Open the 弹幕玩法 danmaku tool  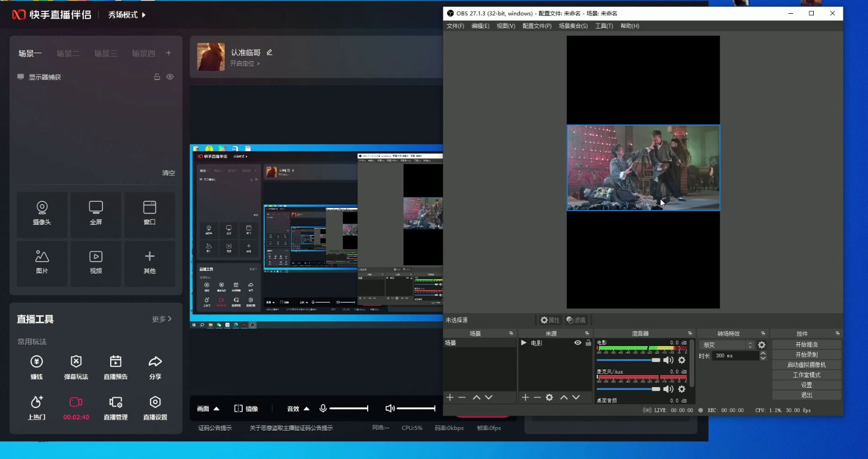[x=76, y=367]
